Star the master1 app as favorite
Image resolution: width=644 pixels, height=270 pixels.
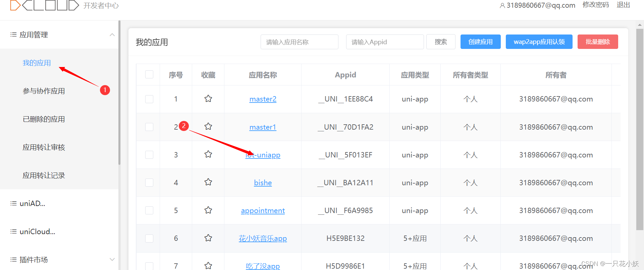click(208, 126)
